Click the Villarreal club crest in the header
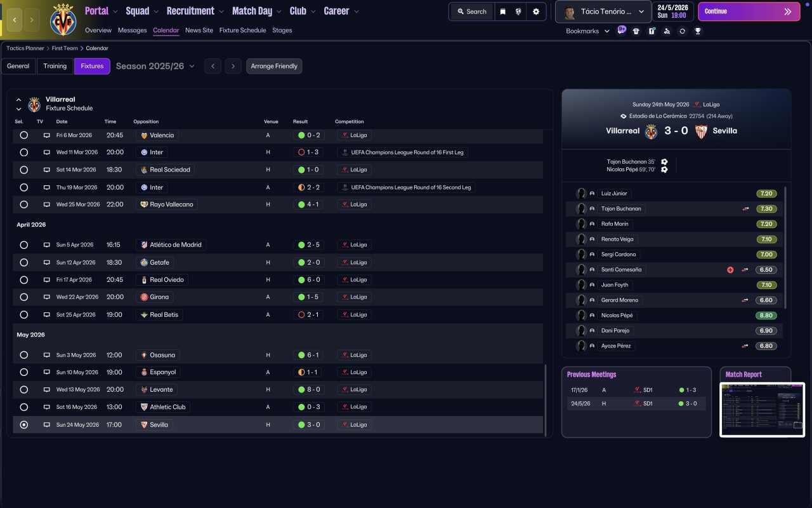Image resolution: width=812 pixels, height=508 pixels. pos(63,20)
